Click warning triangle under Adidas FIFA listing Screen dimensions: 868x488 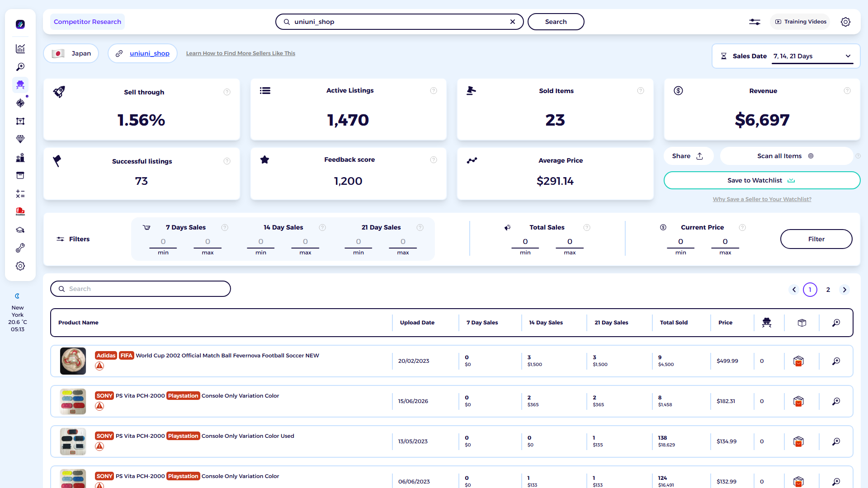[x=99, y=366]
